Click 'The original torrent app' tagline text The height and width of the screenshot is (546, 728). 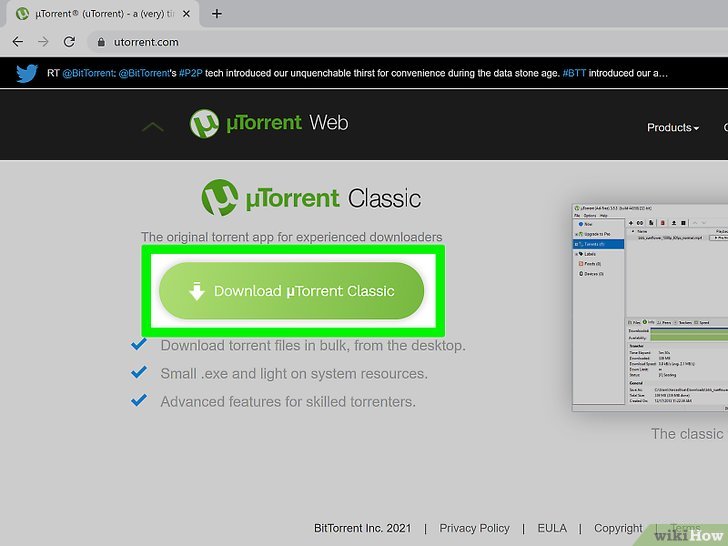pyautogui.click(x=292, y=237)
